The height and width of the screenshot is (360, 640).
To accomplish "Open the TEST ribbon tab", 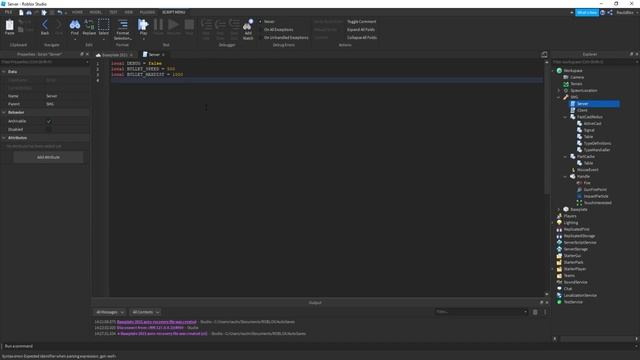I will [x=113, y=13].
